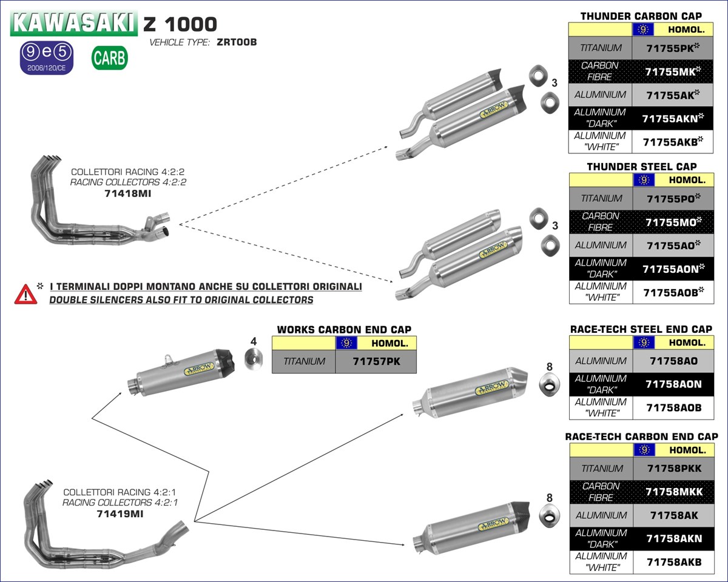
Task: Click part number 71755AKN
Action: pos(669,118)
